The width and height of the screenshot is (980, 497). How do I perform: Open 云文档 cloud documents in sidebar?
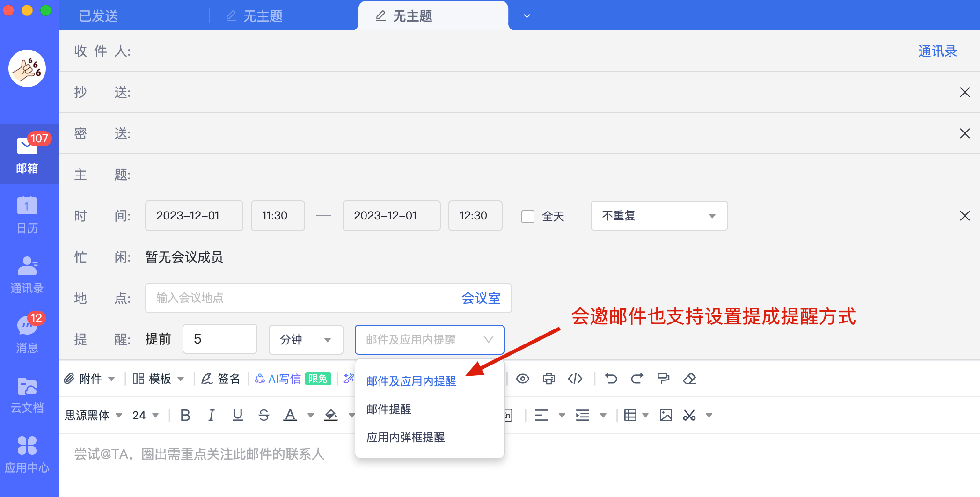point(28,395)
